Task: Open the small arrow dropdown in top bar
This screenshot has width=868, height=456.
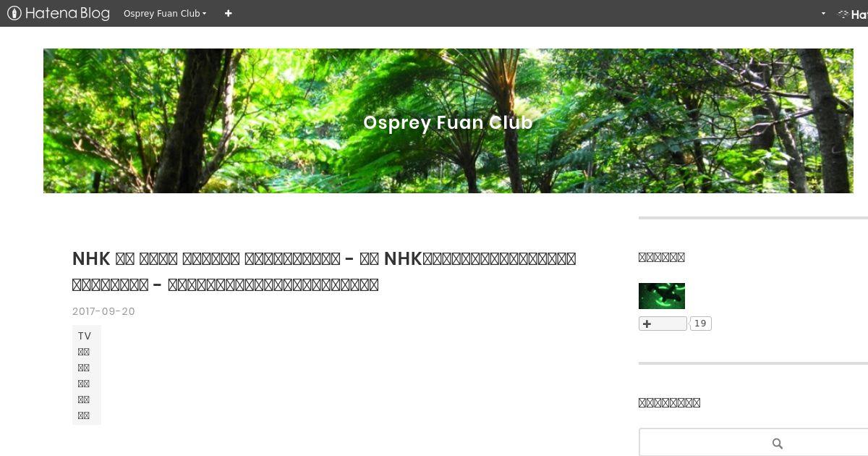Action: [823, 13]
